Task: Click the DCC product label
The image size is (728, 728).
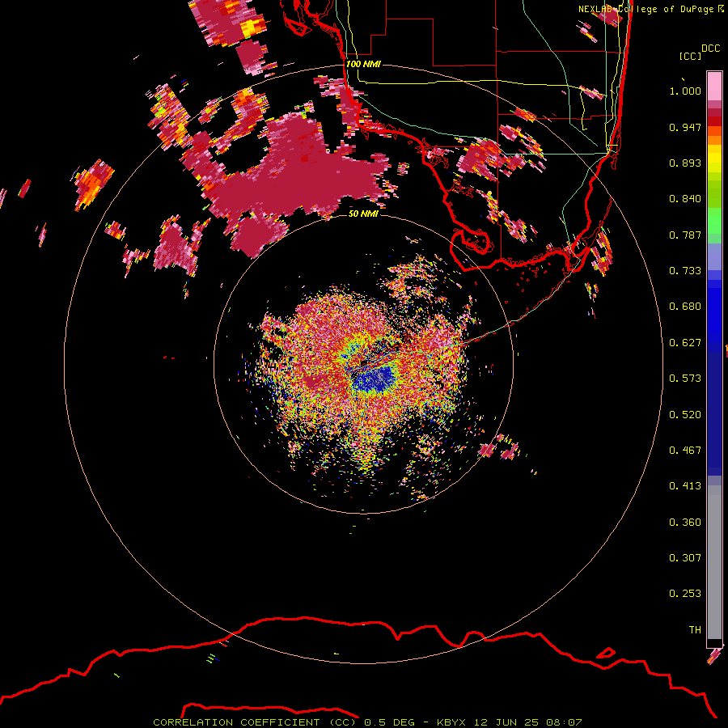Action: coord(710,49)
